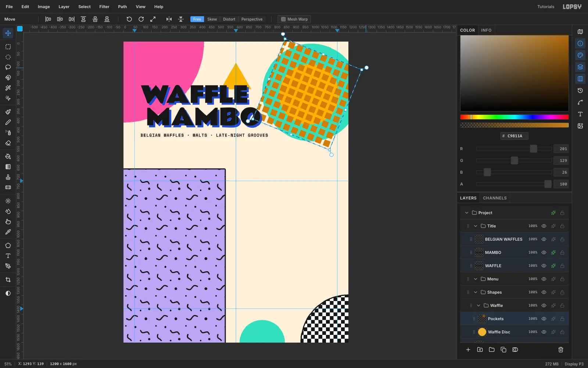Switch to the Info tab
The image size is (588, 368).
[x=486, y=30]
